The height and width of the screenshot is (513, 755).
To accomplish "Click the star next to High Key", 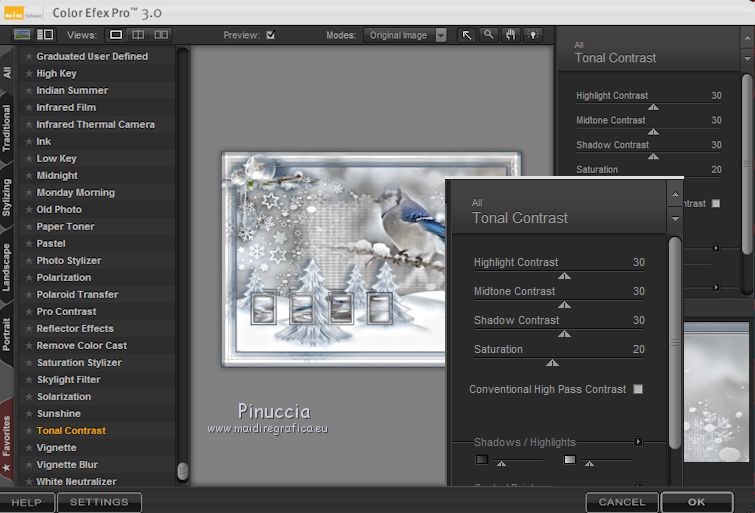I will tap(29, 73).
